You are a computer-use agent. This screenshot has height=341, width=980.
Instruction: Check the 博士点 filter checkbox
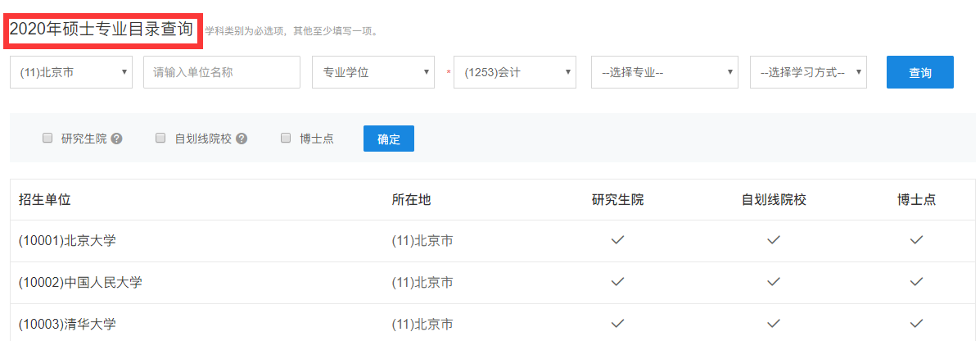(x=286, y=139)
